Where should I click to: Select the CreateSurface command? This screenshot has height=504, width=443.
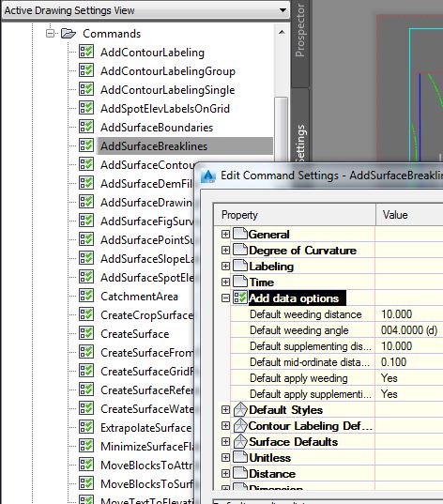(x=135, y=333)
